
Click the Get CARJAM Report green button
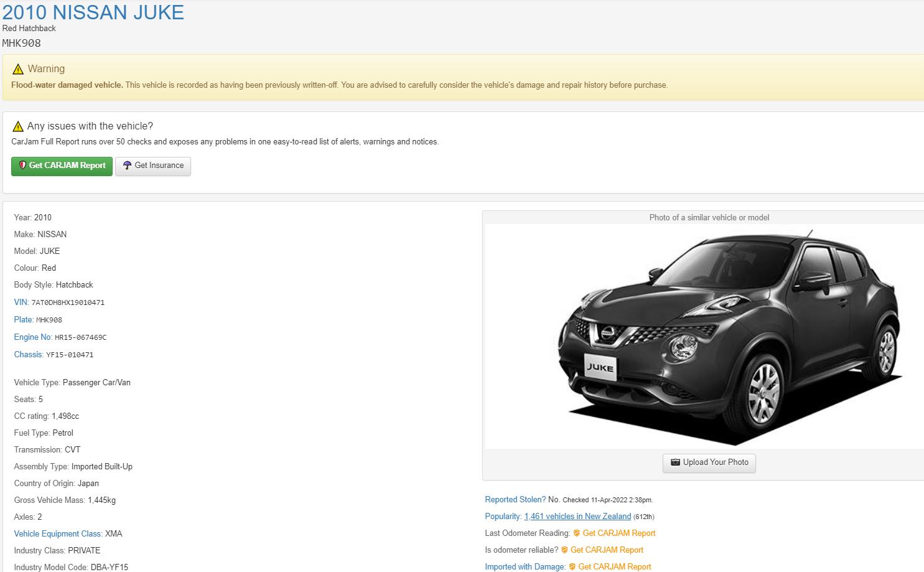tap(62, 166)
